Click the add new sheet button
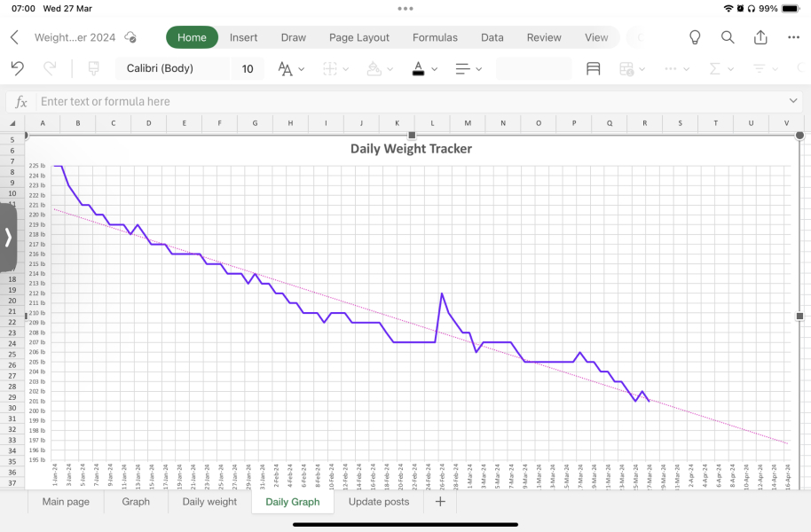811x532 pixels. tap(439, 502)
